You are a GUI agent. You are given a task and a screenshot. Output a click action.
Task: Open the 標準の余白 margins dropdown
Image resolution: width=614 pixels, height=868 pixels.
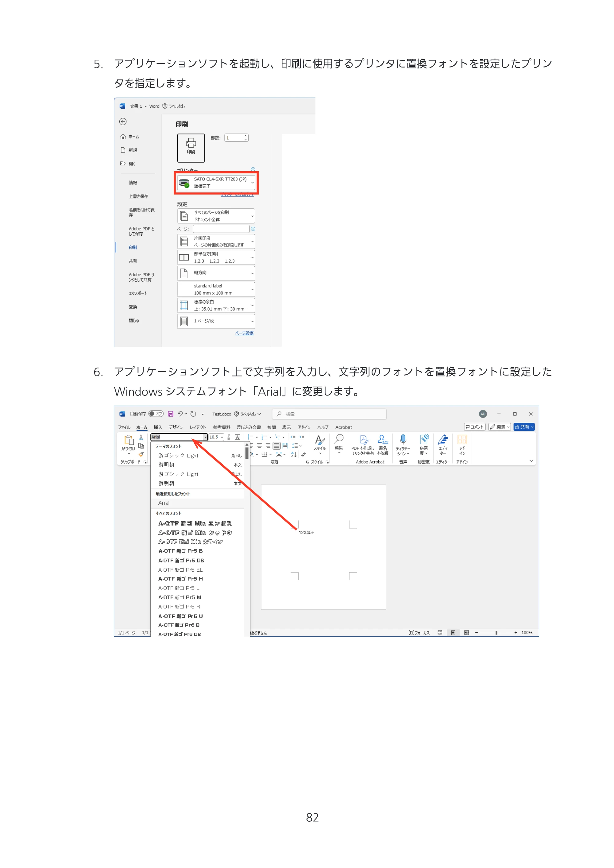pos(216,305)
